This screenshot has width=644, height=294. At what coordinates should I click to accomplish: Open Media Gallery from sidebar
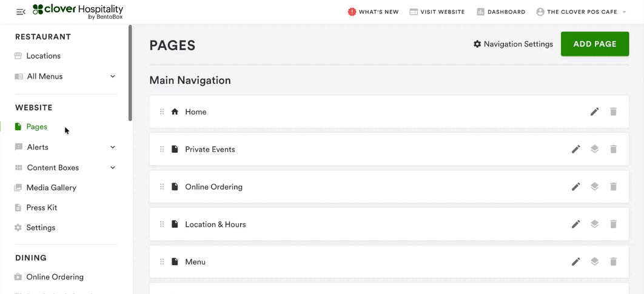[x=51, y=188]
